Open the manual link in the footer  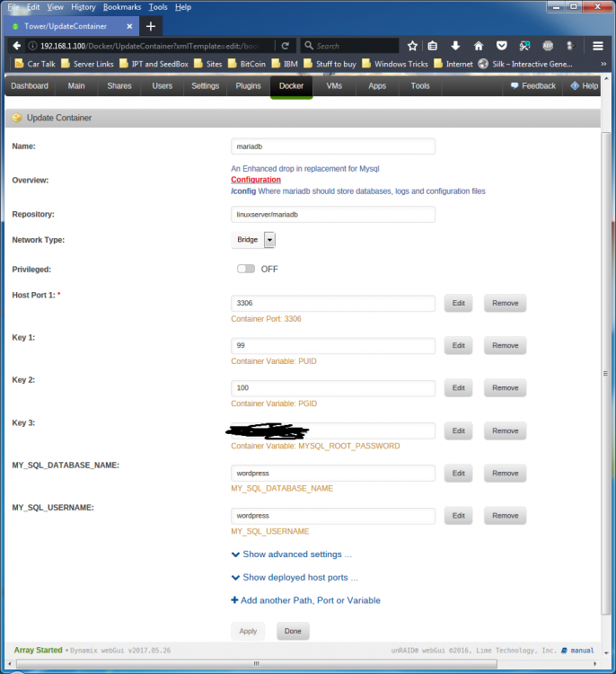[x=577, y=651]
